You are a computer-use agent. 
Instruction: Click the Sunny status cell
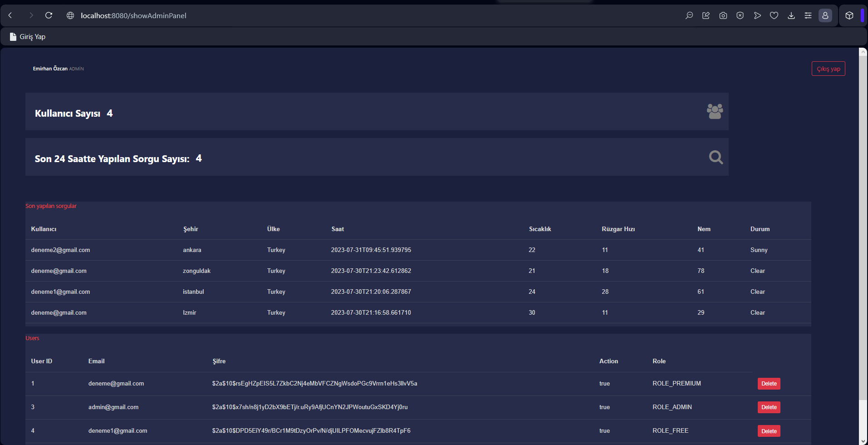pyautogui.click(x=759, y=250)
